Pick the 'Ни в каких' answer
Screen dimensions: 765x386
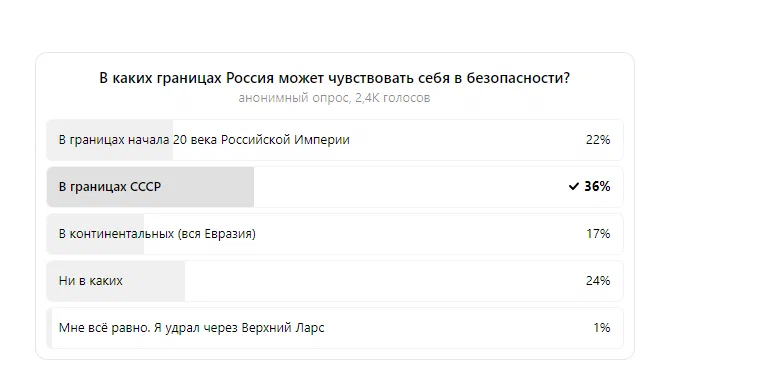click(335, 281)
